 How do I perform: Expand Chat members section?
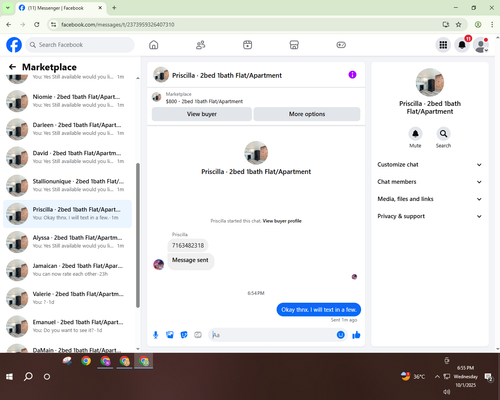430,182
